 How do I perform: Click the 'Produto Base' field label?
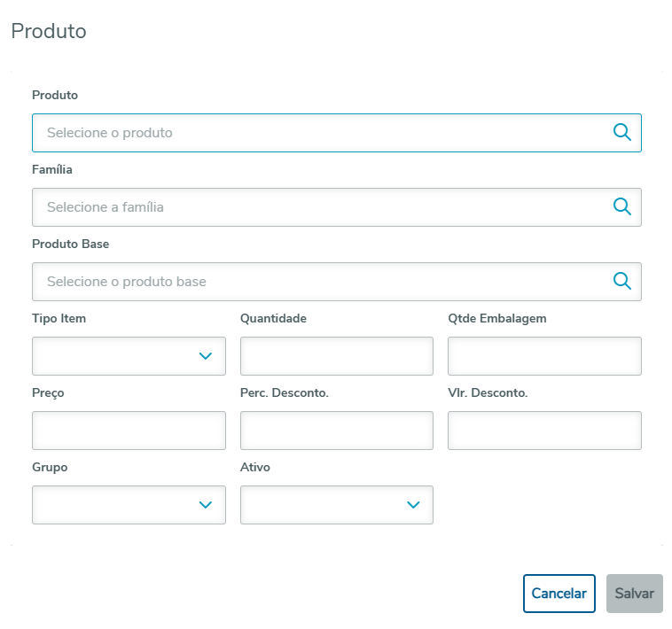point(70,244)
